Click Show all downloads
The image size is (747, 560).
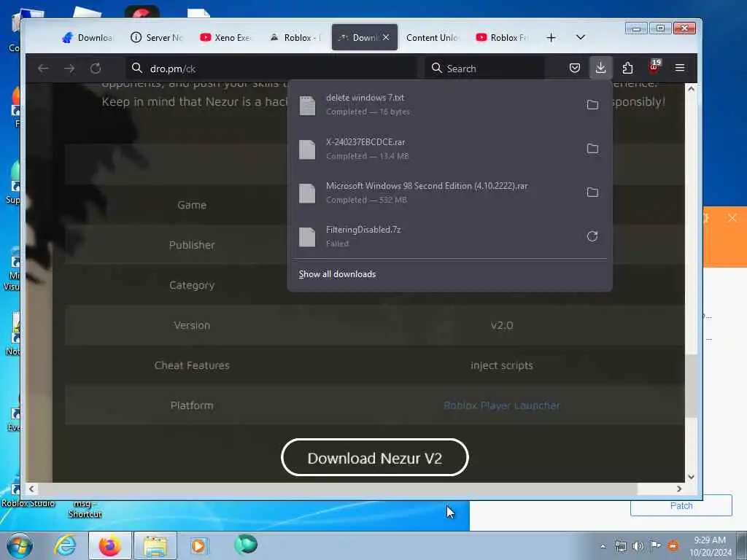click(337, 274)
